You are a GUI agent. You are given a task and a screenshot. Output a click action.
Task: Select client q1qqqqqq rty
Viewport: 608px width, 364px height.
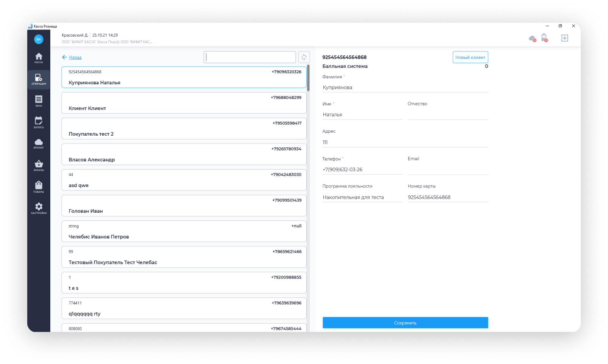click(184, 308)
